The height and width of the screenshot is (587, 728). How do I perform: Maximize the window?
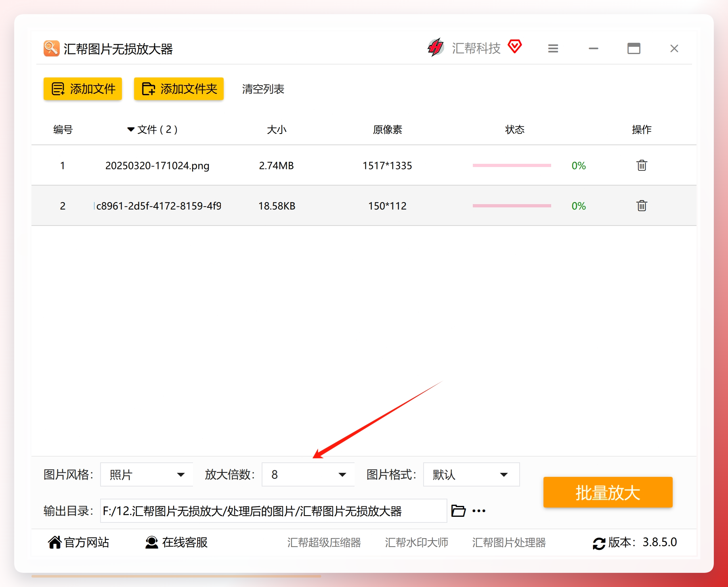[x=634, y=48]
